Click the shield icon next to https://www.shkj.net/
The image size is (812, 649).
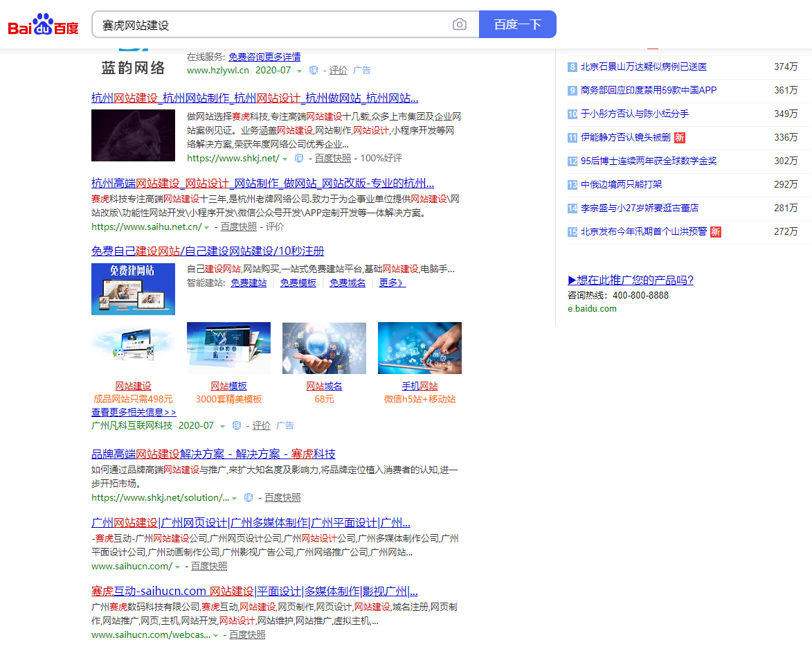(298, 159)
